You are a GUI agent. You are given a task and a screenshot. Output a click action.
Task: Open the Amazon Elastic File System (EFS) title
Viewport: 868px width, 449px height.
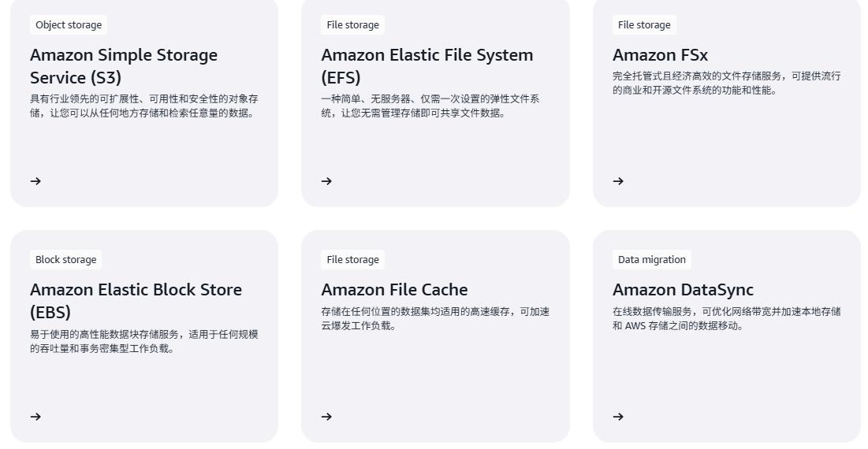click(427, 66)
